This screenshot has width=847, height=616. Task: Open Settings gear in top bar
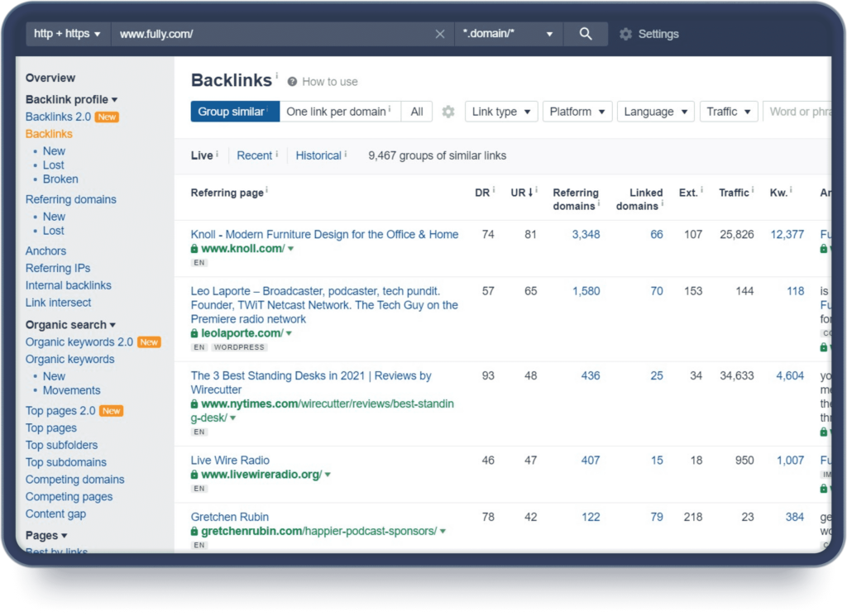(x=625, y=34)
